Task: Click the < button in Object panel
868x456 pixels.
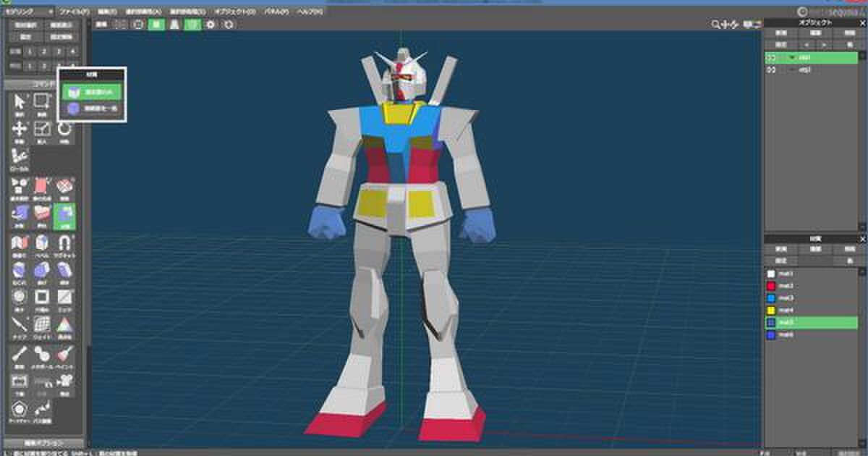Action: point(805,45)
